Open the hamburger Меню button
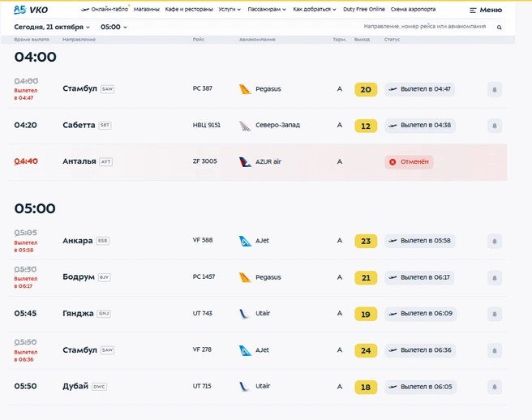This screenshot has height=420, width=532. (x=486, y=11)
